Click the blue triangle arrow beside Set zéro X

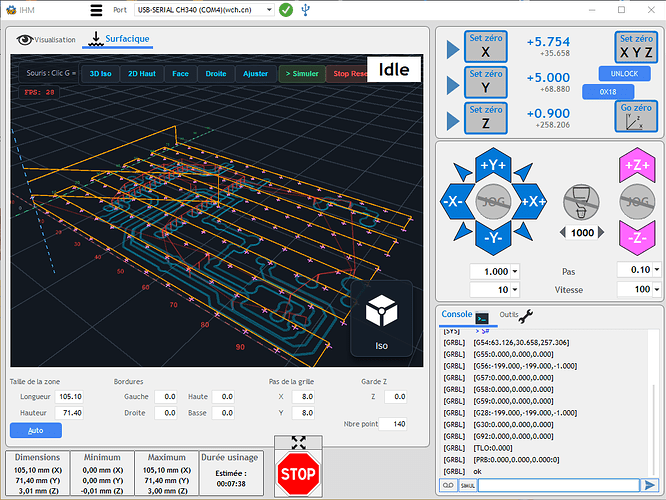tap(453, 49)
